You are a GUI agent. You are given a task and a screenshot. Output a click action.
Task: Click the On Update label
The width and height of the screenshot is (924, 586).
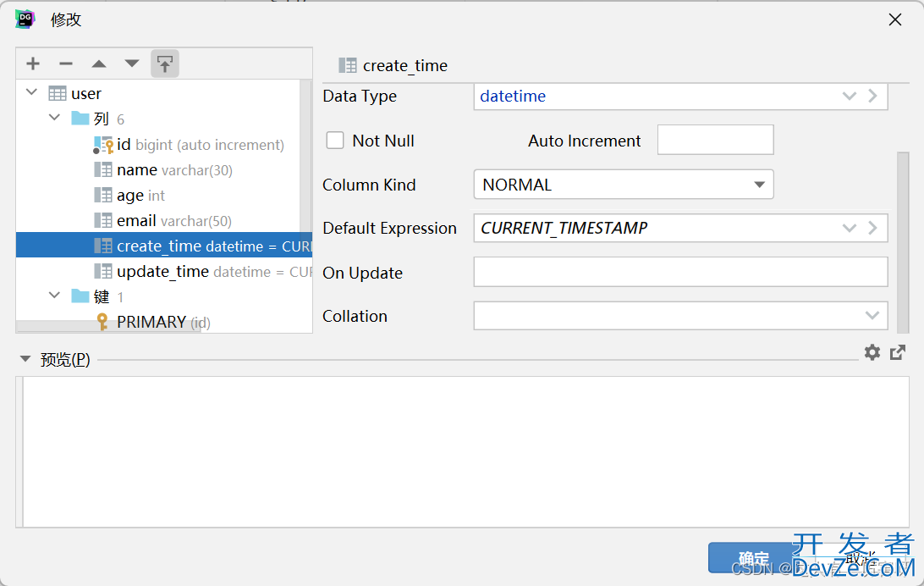(362, 273)
